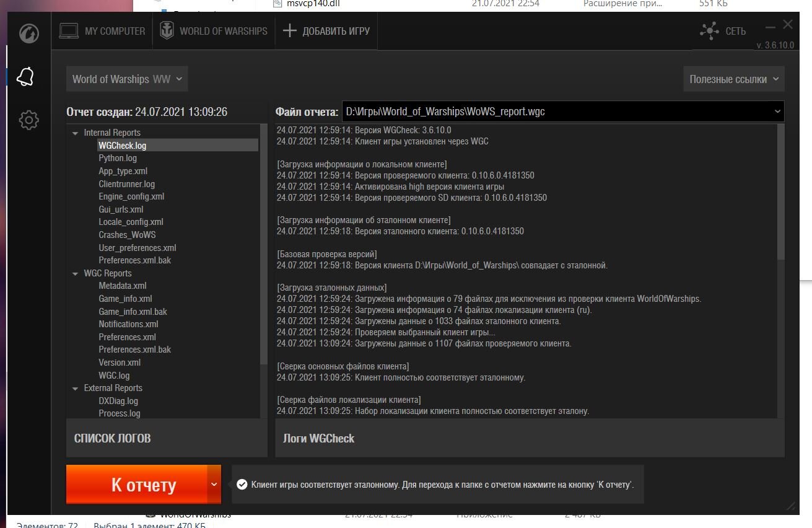This screenshot has height=528, width=812.
Task: Switch to MY COMPUTER tab
Action: [102, 31]
